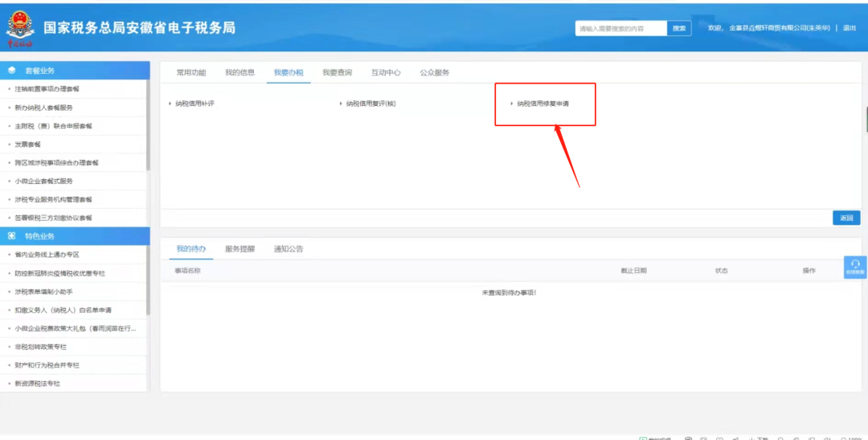Open 纳税信用修复申请 item

(542, 104)
